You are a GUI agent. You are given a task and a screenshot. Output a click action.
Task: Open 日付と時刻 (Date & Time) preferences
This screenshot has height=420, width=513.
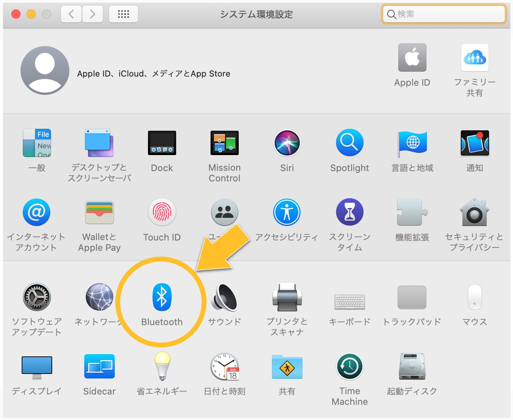pos(225,366)
